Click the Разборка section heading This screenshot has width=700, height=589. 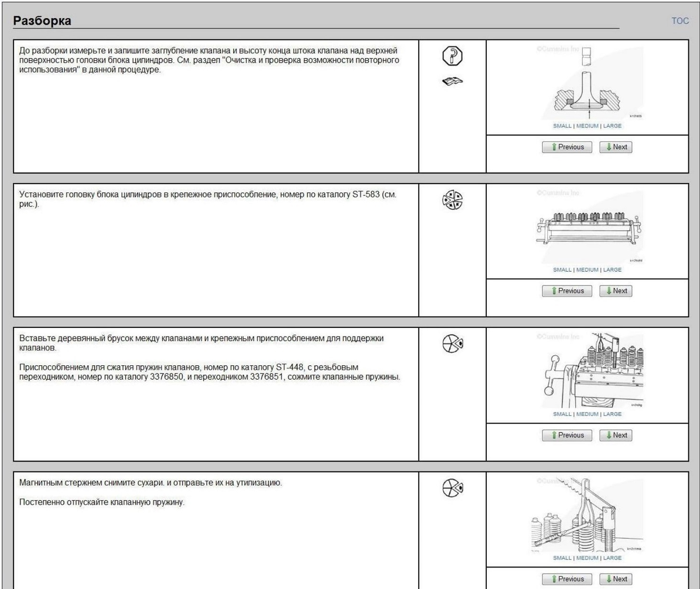pos(42,21)
